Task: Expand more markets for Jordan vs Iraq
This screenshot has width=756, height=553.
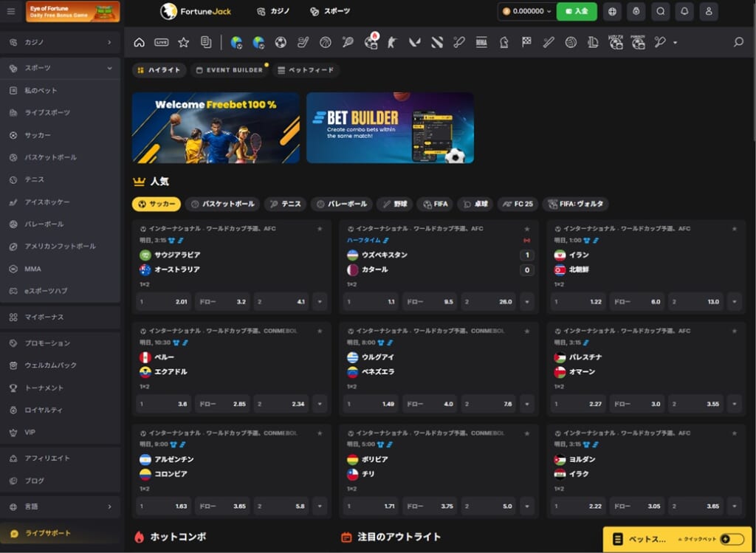Action: (x=735, y=506)
